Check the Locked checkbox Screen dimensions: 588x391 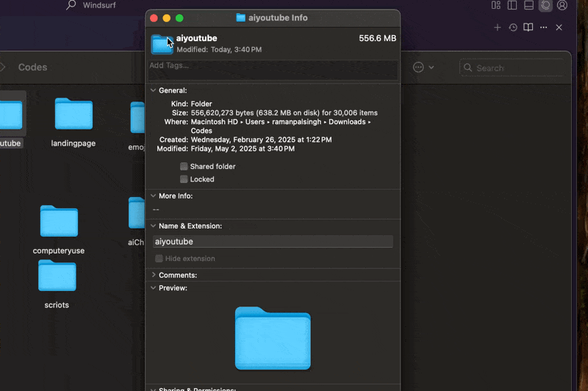(x=184, y=179)
